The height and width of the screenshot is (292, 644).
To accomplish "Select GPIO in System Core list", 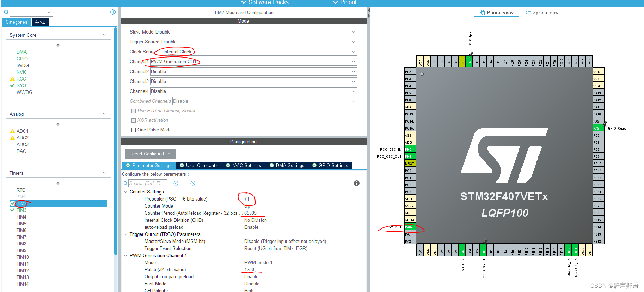I will pyautogui.click(x=22, y=59).
